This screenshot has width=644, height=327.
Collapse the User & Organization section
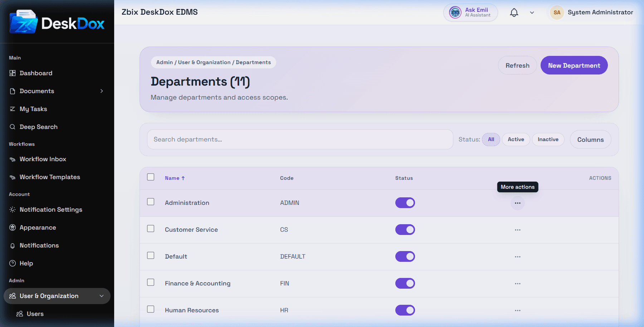tap(102, 296)
